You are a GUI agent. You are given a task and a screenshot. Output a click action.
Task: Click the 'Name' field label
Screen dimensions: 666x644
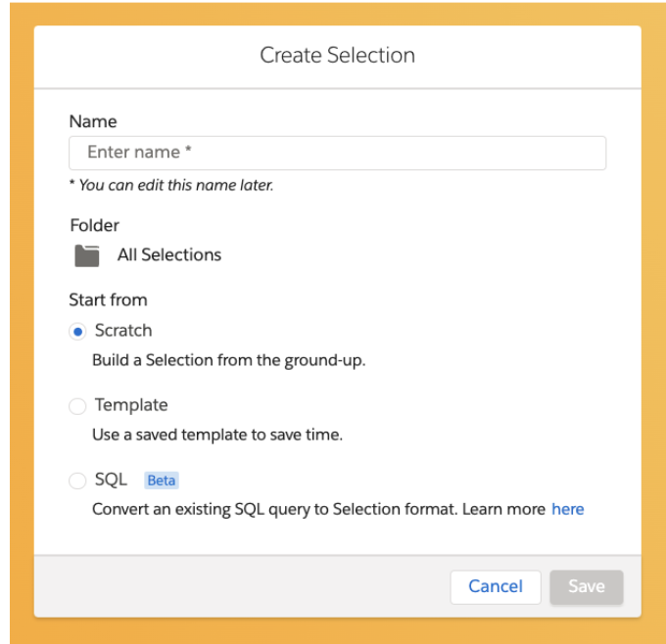click(93, 121)
